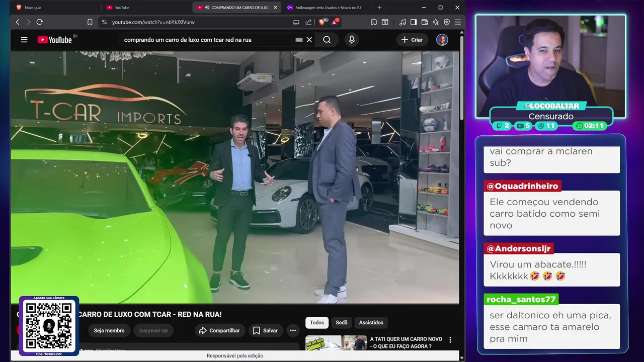Open the Criar create dropdown button

point(413,40)
